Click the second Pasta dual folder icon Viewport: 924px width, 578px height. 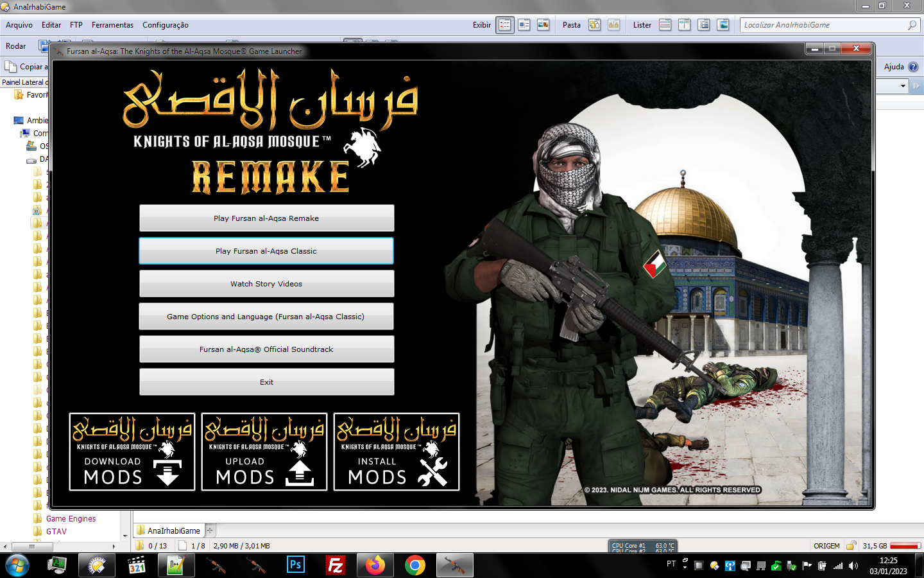(614, 25)
